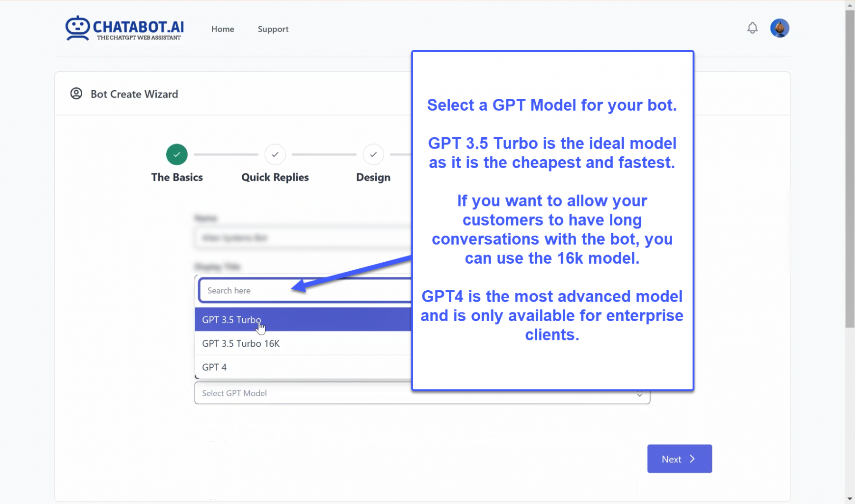Click the scrollbar down arrow
The height and width of the screenshot is (504, 855).
[x=850, y=499]
